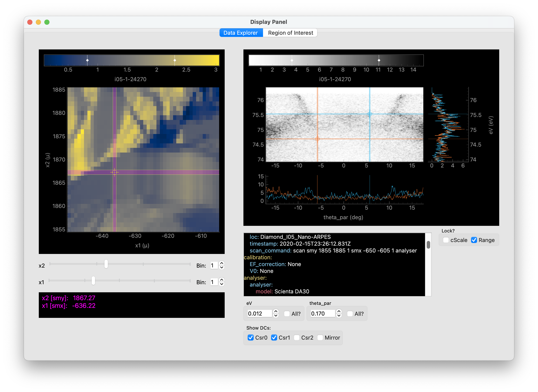
Task: Decrease the x1 Bin value with down arrow
Action: [221, 284]
